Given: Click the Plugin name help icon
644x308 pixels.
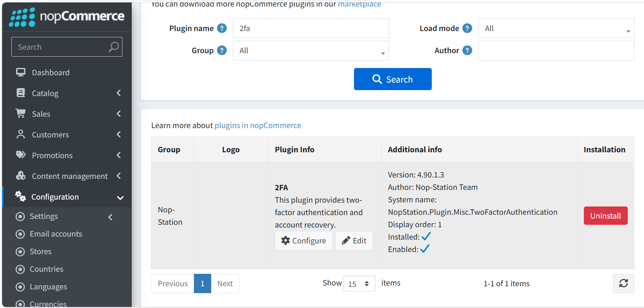Looking at the screenshot, I should (222, 28).
